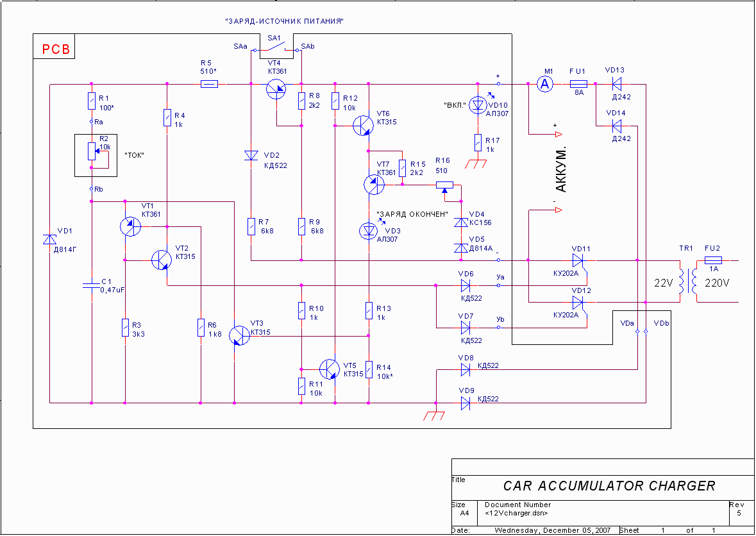Click the VT2 KT315 transistor symbol
The image size is (756, 536).
pos(162,260)
